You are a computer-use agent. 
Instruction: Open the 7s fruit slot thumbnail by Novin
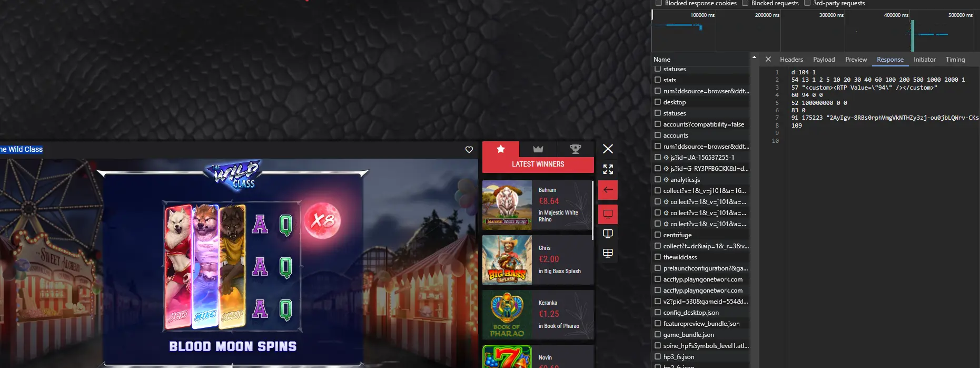point(507,357)
